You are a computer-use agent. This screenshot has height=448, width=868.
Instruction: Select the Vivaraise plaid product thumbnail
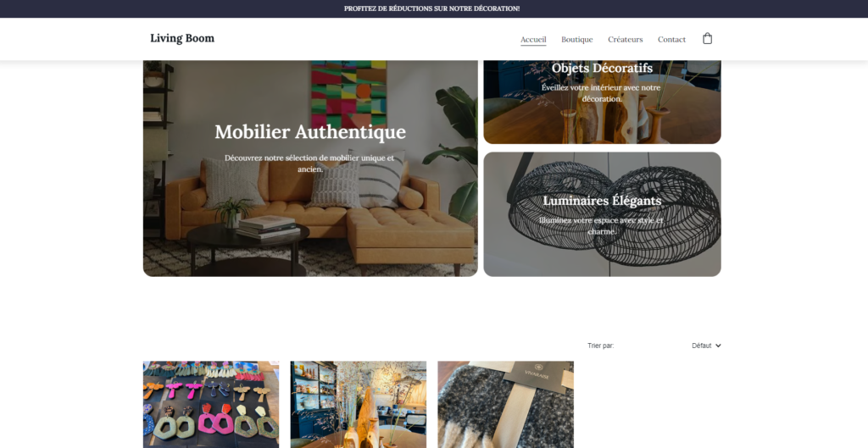[x=505, y=404]
